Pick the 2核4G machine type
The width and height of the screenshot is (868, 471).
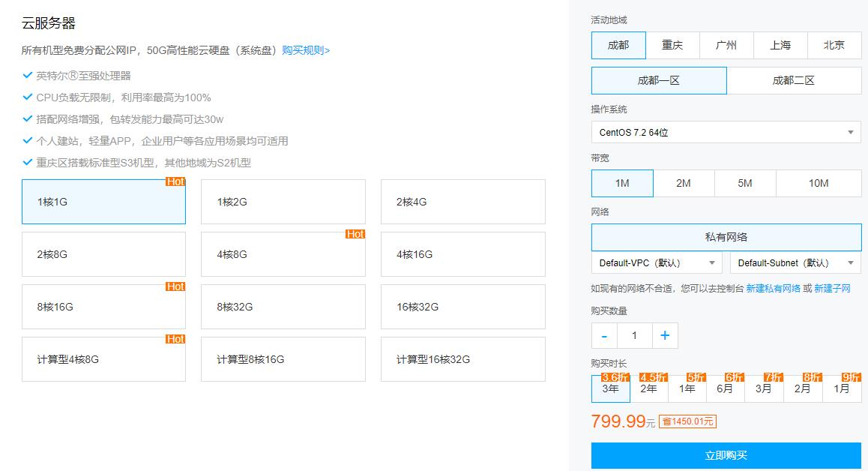462,202
